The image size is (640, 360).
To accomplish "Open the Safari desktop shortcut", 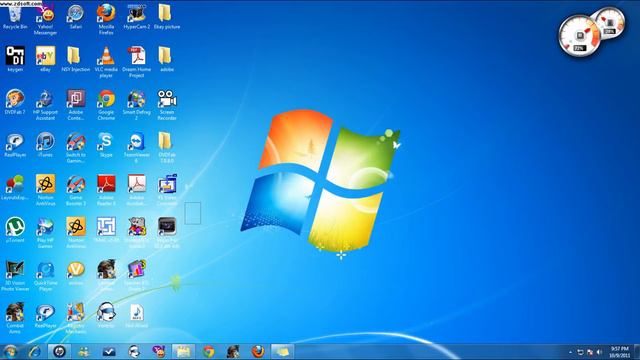I will point(76,16).
